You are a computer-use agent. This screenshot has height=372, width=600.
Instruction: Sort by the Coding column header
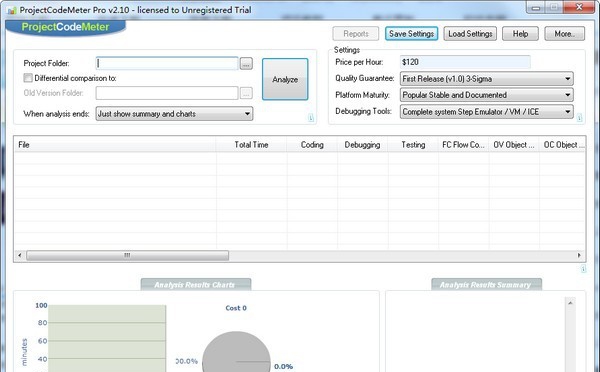312,145
